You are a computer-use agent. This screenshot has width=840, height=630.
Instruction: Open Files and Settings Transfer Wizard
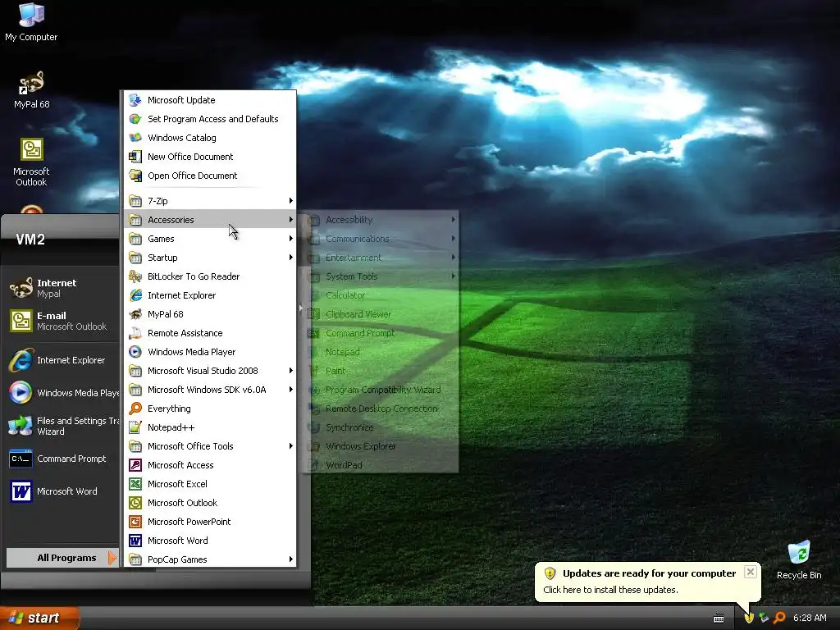62,426
